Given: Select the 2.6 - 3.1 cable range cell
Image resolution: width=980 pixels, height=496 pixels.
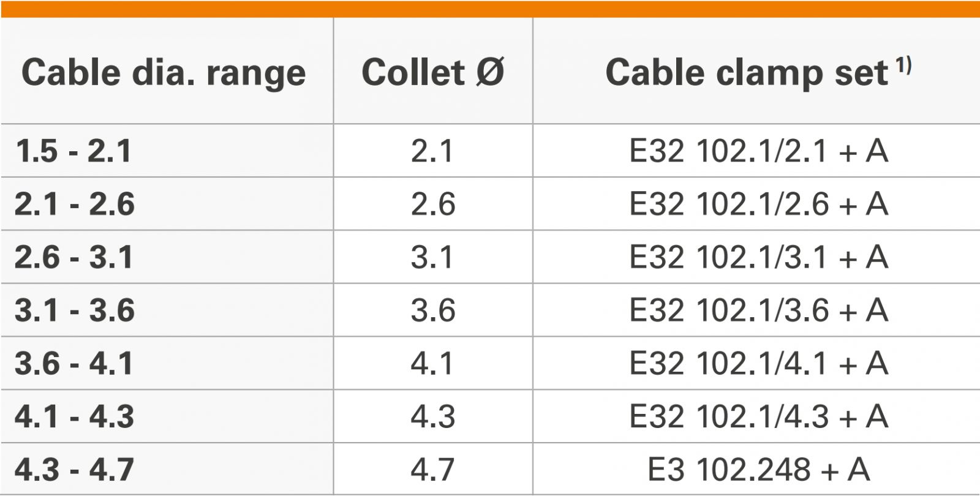Looking at the screenshot, I should (x=74, y=257).
